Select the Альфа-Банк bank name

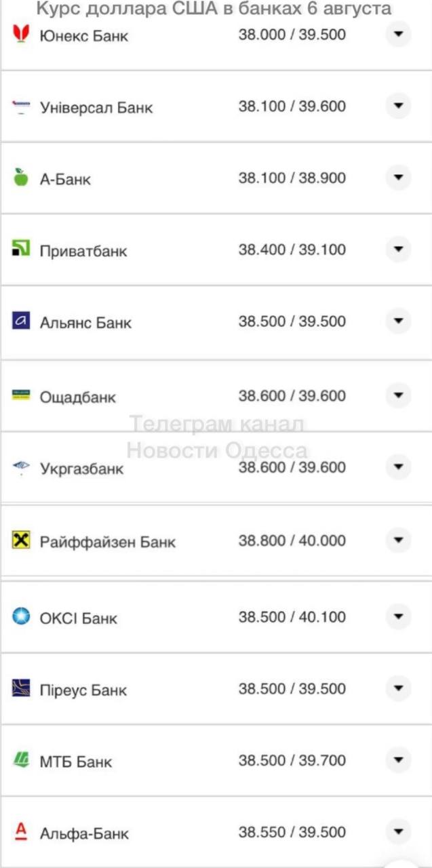[84, 833]
